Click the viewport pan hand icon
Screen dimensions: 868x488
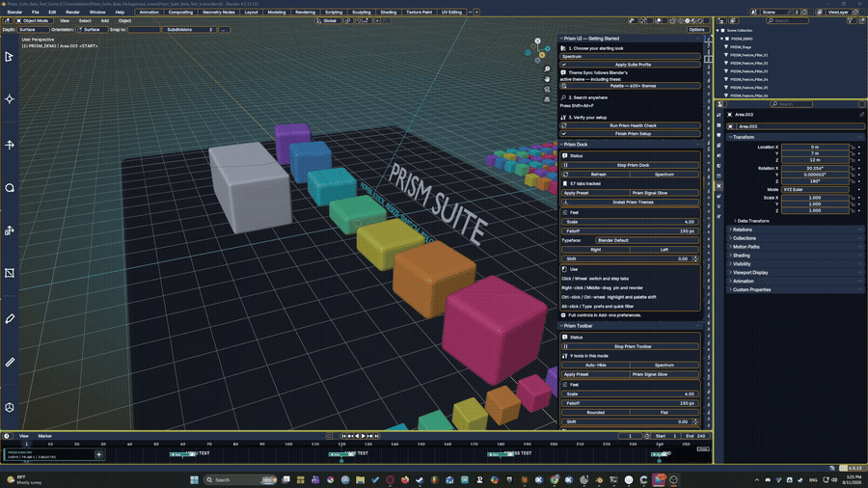547,79
